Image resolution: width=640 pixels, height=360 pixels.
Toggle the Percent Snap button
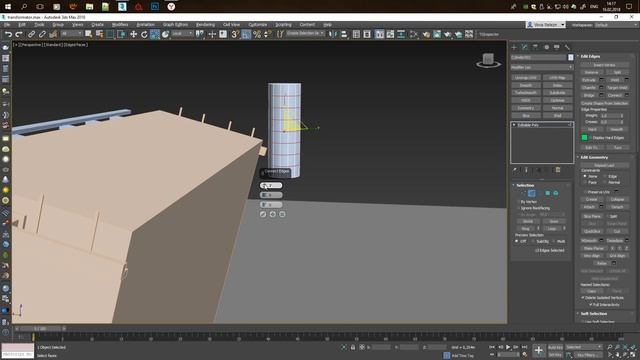pyautogui.click(x=257, y=35)
